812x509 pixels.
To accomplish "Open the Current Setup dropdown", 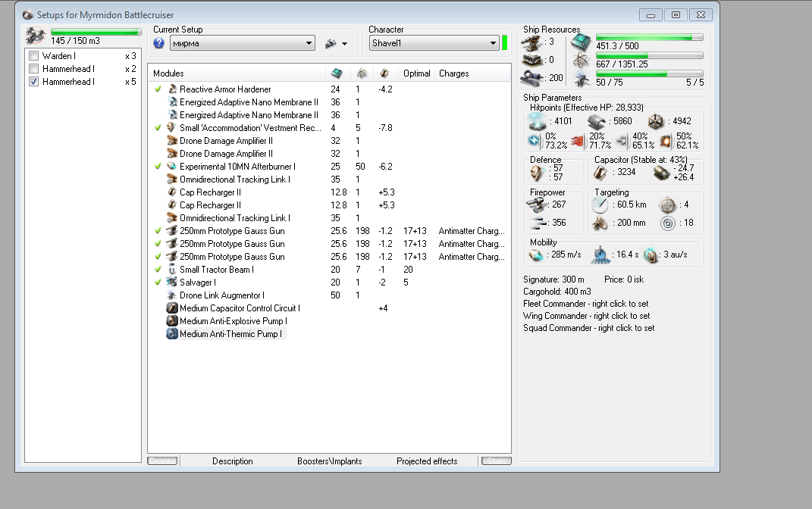I will [243, 43].
